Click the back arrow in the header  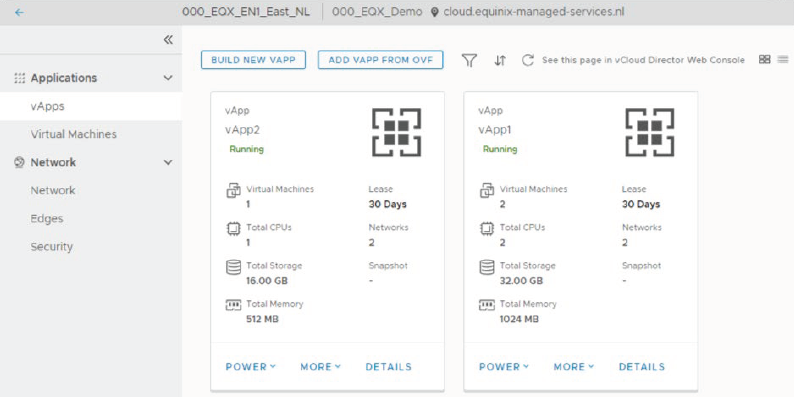[x=19, y=12]
